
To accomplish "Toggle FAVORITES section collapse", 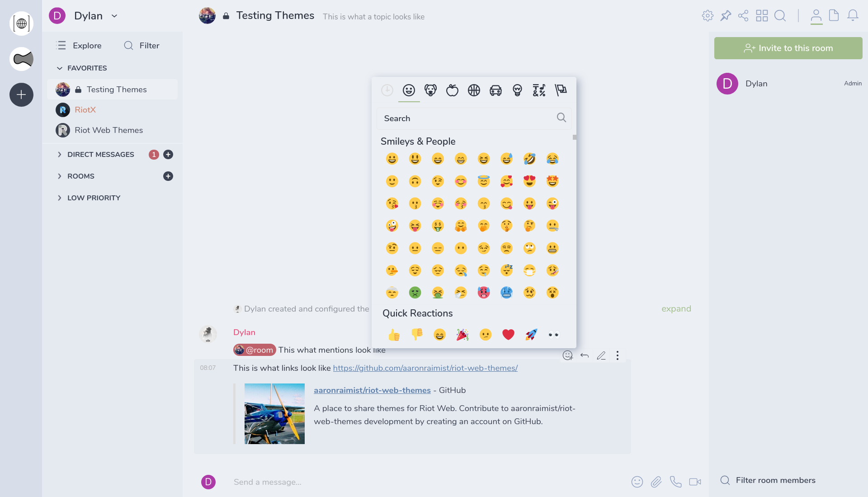I will pyautogui.click(x=59, y=68).
